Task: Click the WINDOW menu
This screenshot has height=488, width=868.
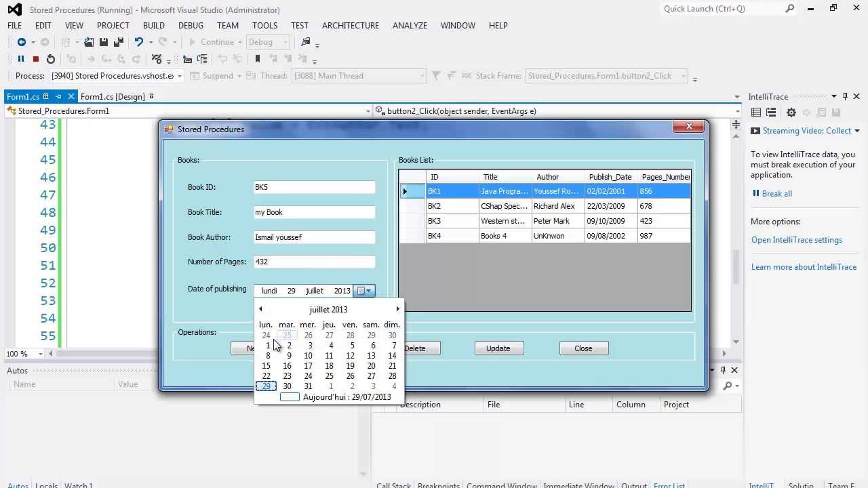Action: (458, 25)
